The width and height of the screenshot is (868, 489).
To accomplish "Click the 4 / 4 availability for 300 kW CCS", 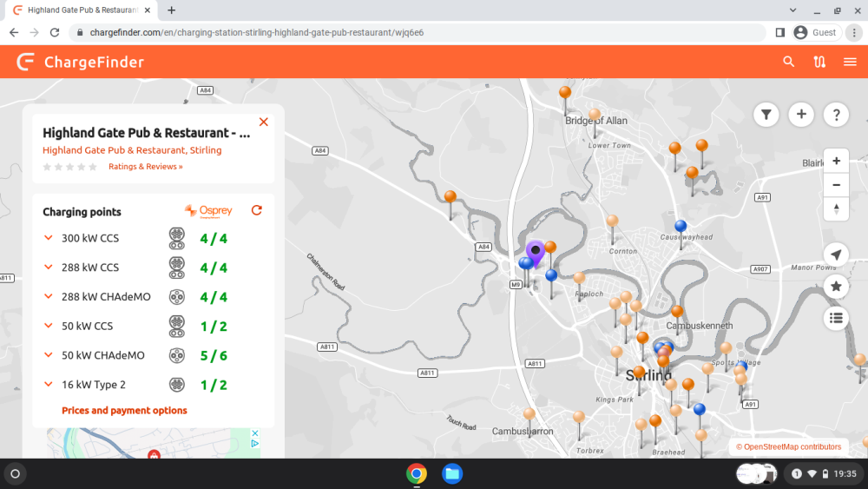I will (214, 239).
